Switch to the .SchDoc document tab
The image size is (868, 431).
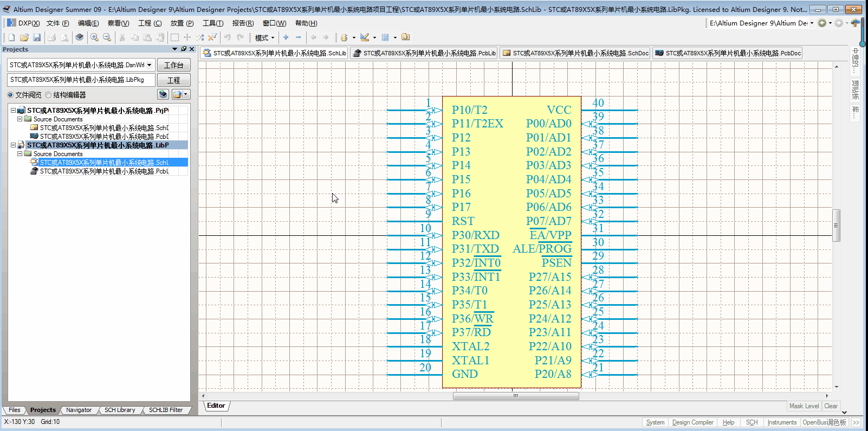575,53
